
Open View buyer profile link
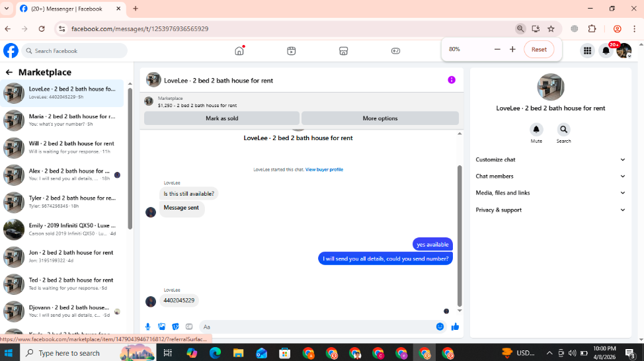324,170
